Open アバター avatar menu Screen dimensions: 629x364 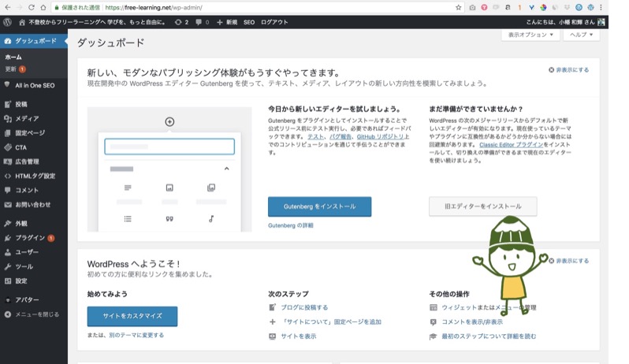(x=34, y=300)
